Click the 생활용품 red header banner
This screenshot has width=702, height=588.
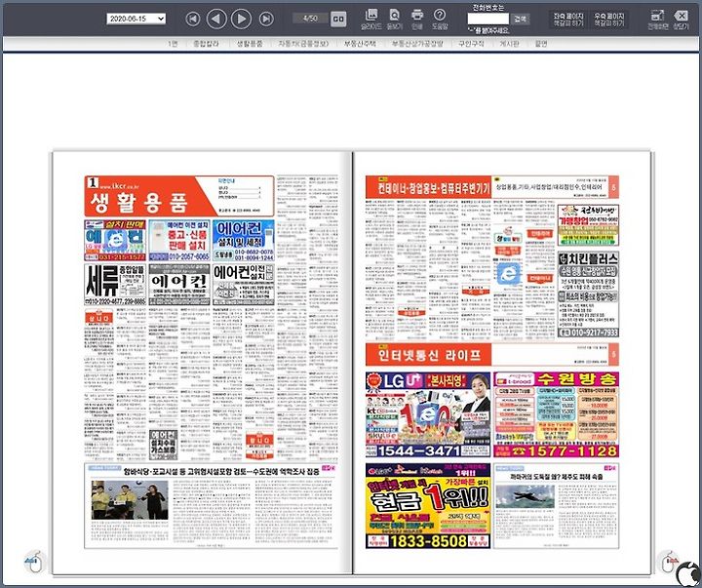click(179, 196)
